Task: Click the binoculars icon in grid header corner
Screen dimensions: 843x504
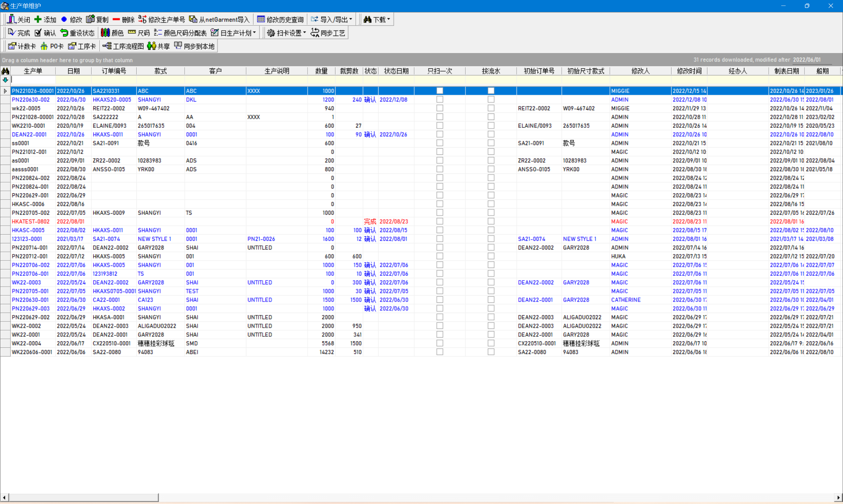Action: click(6, 71)
